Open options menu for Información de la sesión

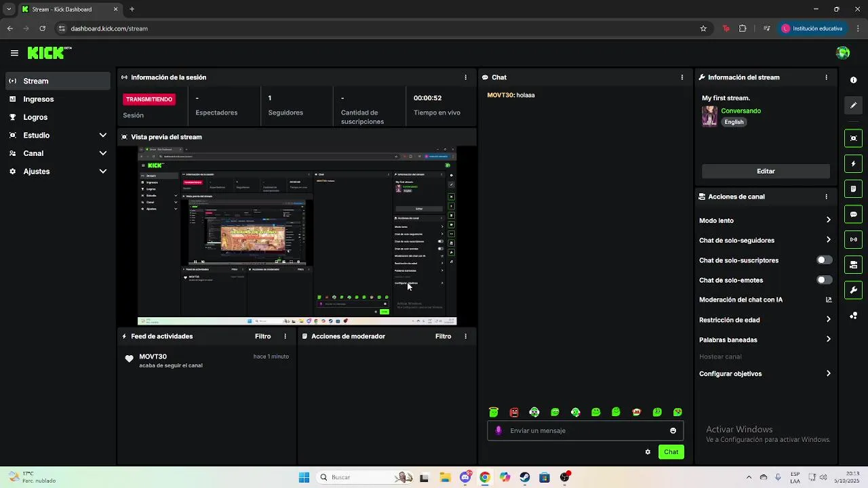[465, 77]
